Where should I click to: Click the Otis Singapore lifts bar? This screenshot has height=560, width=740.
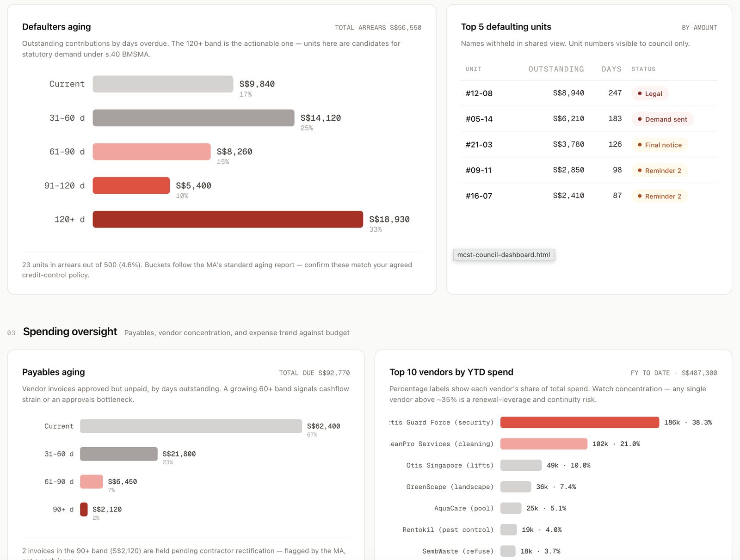pyautogui.click(x=521, y=465)
